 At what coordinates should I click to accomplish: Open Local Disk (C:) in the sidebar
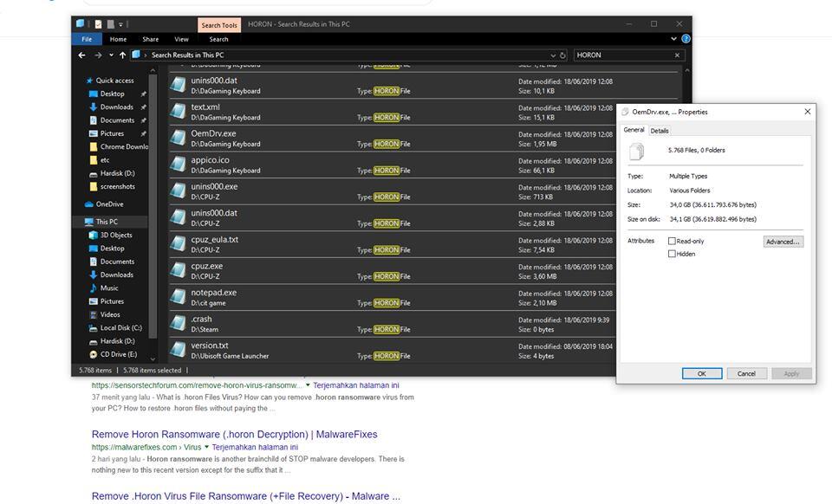coord(116,327)
